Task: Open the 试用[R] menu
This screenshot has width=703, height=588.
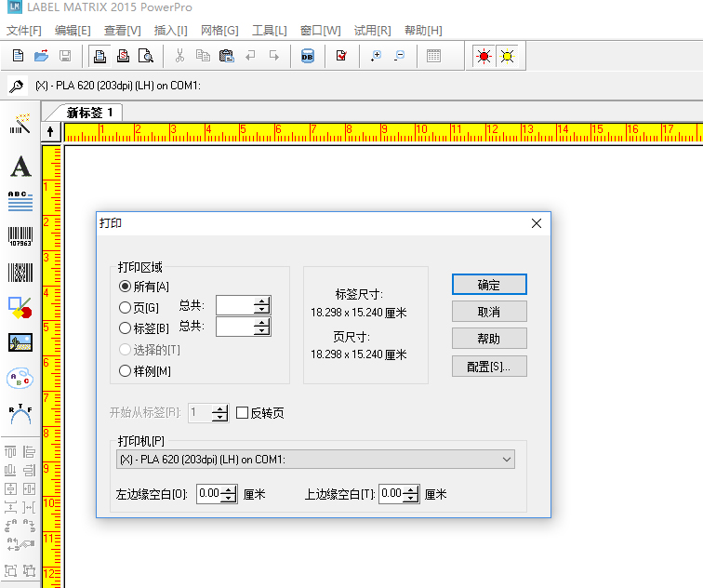Action: pos(373,31)
